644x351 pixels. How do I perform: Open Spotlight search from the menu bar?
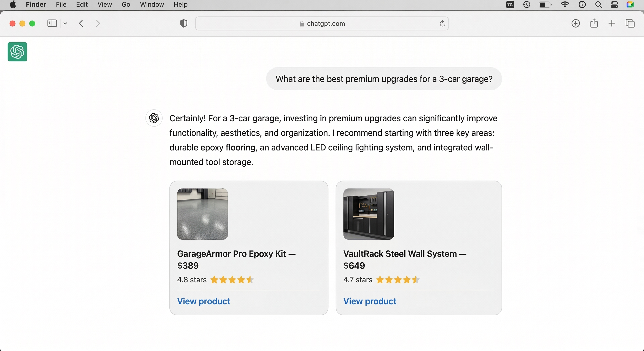coord(599,5)
